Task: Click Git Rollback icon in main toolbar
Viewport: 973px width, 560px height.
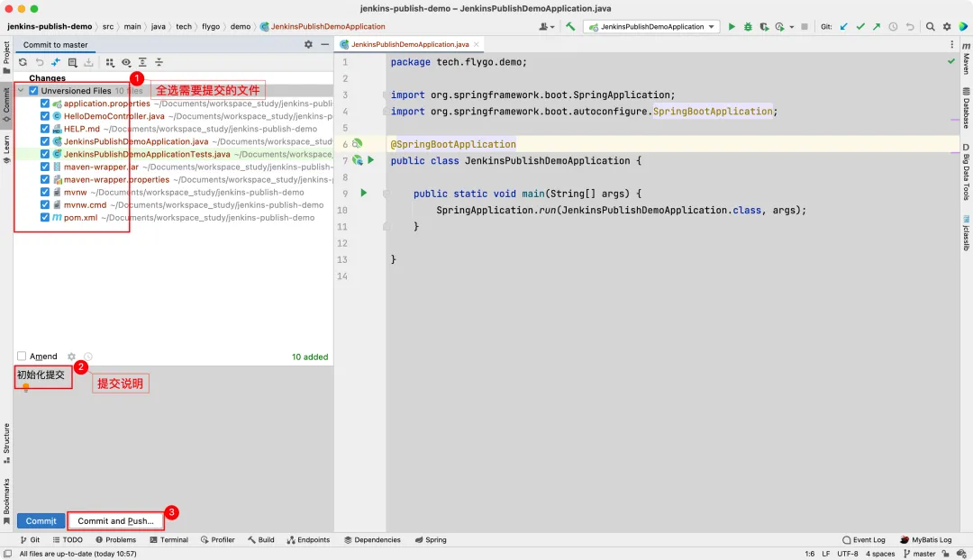Action: (x=910, y=27)
